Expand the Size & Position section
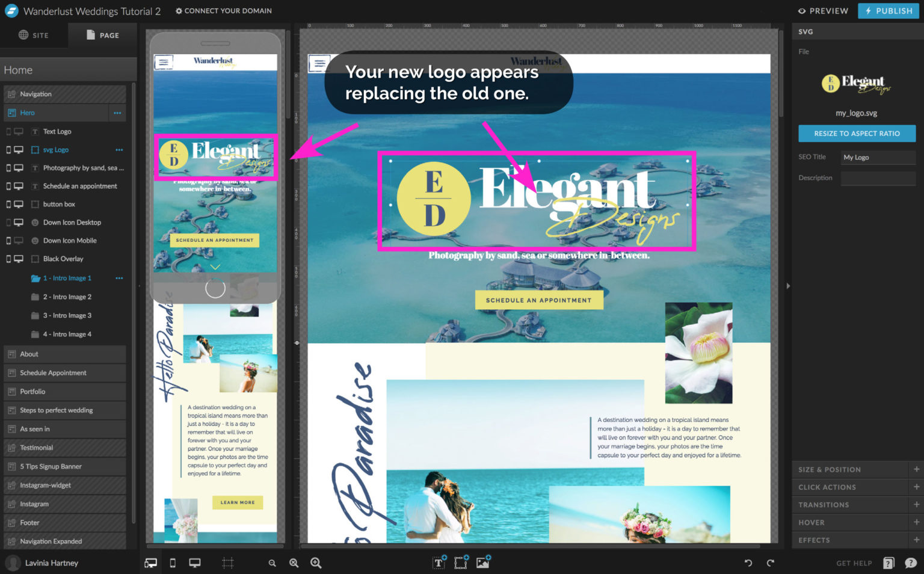Image resolution: width=924 pixels, height=574 pixels. (x=857, y=469)
